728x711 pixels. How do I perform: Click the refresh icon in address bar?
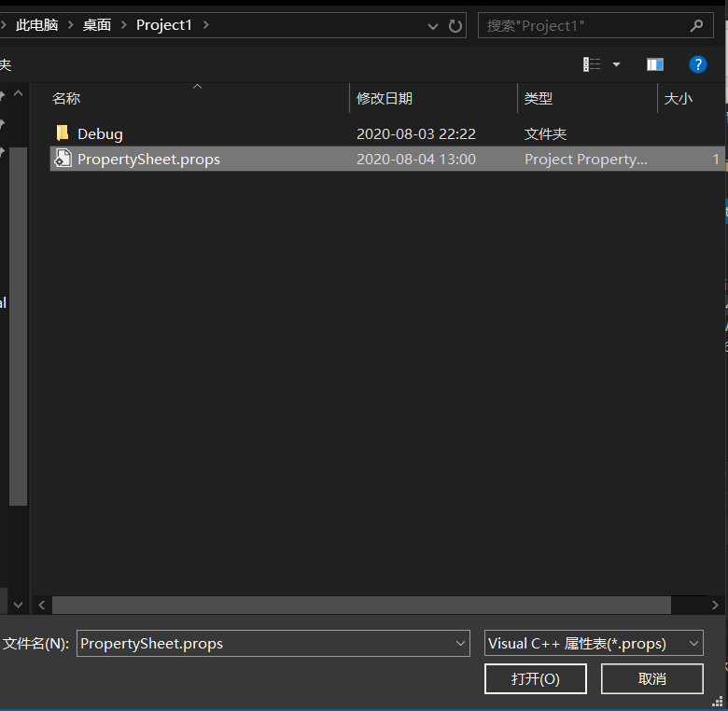pyautogui.click(x=455, y=26)
